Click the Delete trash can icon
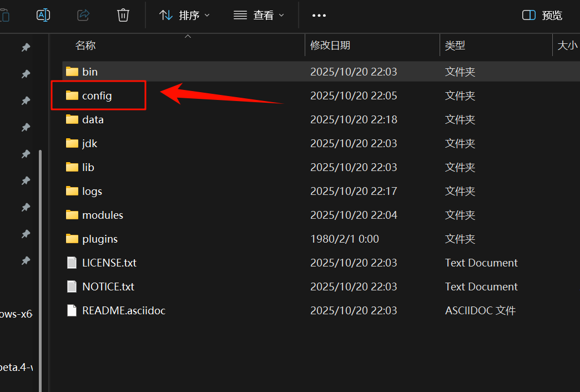Image resolution: width=580 pixels, height=392 pixels. (123, 15)
